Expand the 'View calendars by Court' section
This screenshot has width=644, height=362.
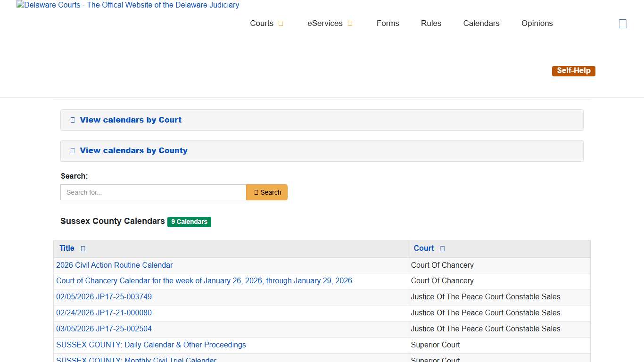click(131, 120)
